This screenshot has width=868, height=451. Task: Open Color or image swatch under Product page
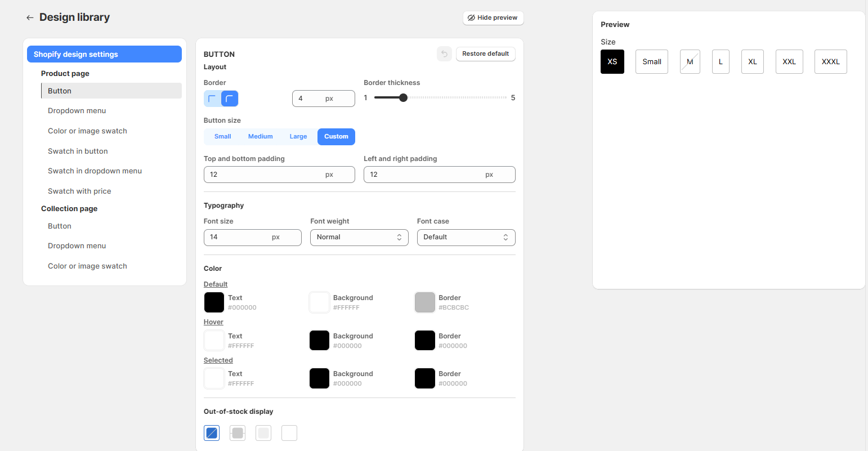87,131
